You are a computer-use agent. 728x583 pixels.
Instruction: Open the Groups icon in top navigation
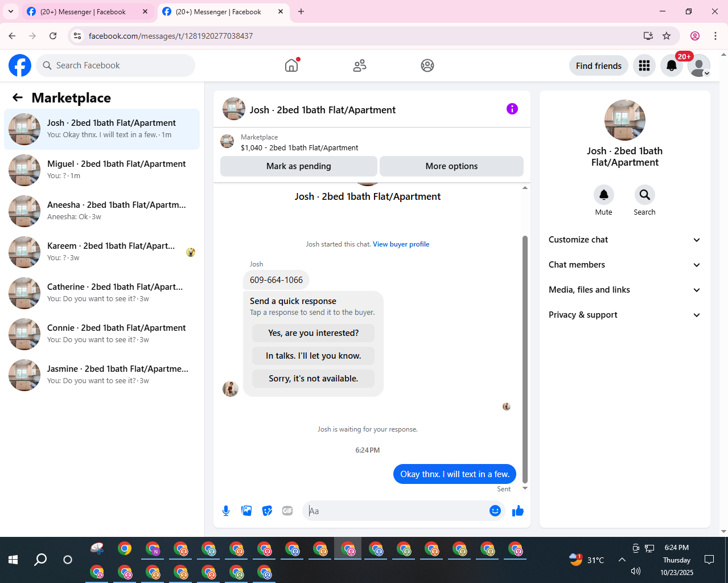pos(427,65)
